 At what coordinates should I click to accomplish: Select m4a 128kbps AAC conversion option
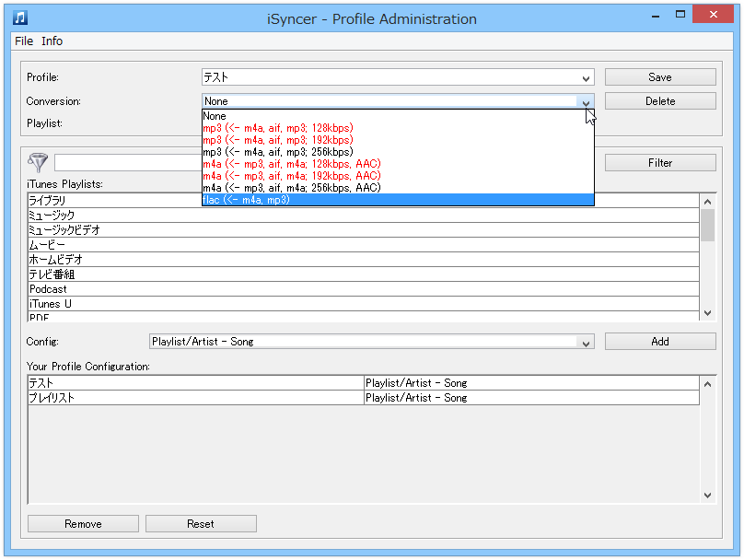pos(398,164)
